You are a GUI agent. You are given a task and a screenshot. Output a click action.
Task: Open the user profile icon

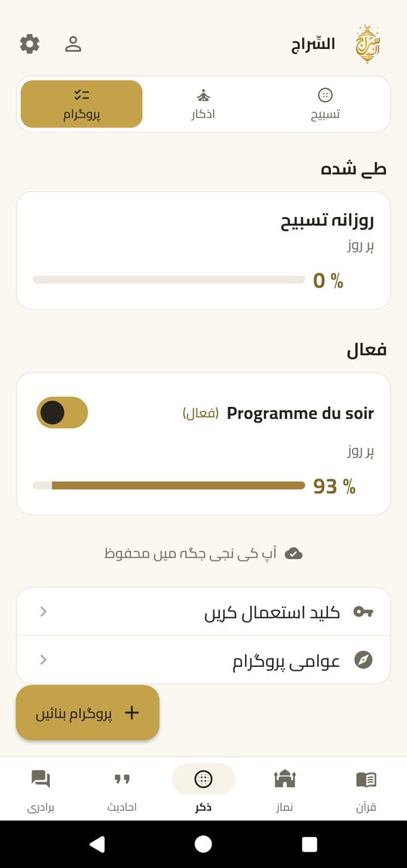(73, 44)
